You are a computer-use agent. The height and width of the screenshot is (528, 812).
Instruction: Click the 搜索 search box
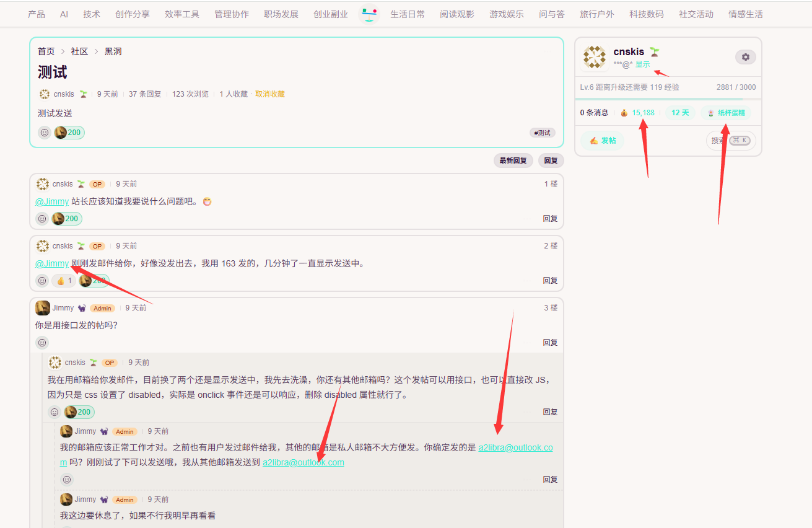coord(731,141)
